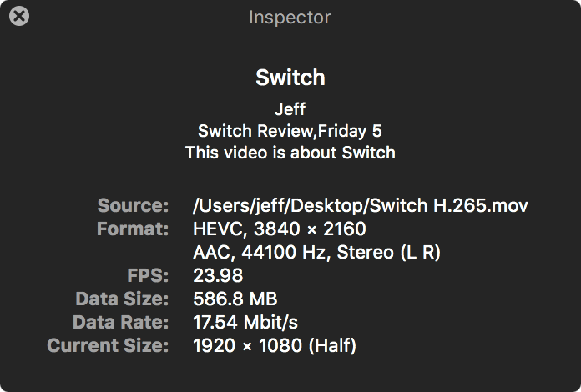Select the AAC, 44100 Hz audio format line

point(316,252)
